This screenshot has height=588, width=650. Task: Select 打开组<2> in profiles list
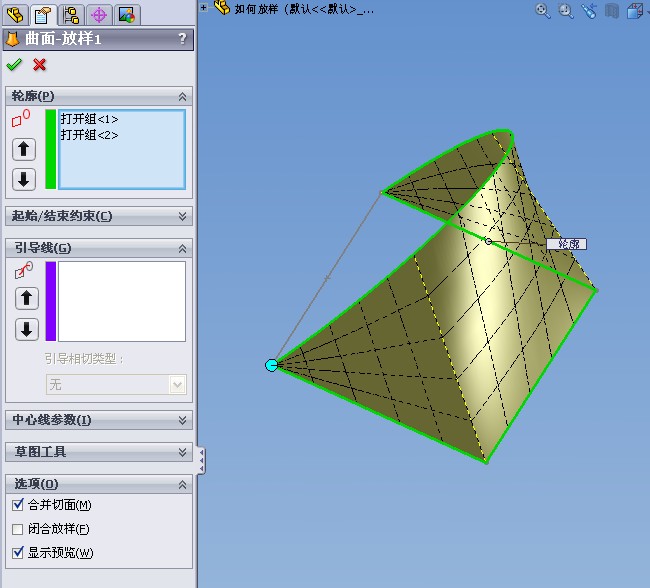click(90, 135)
